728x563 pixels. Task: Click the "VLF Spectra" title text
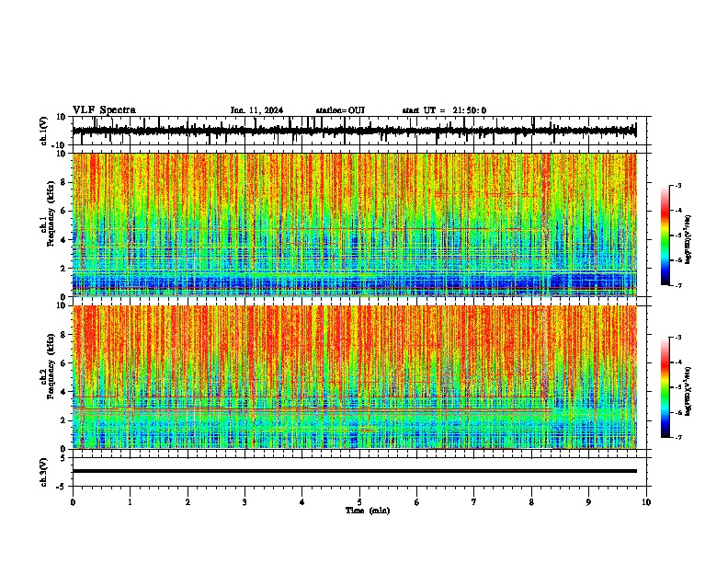(x=104, y=110)
